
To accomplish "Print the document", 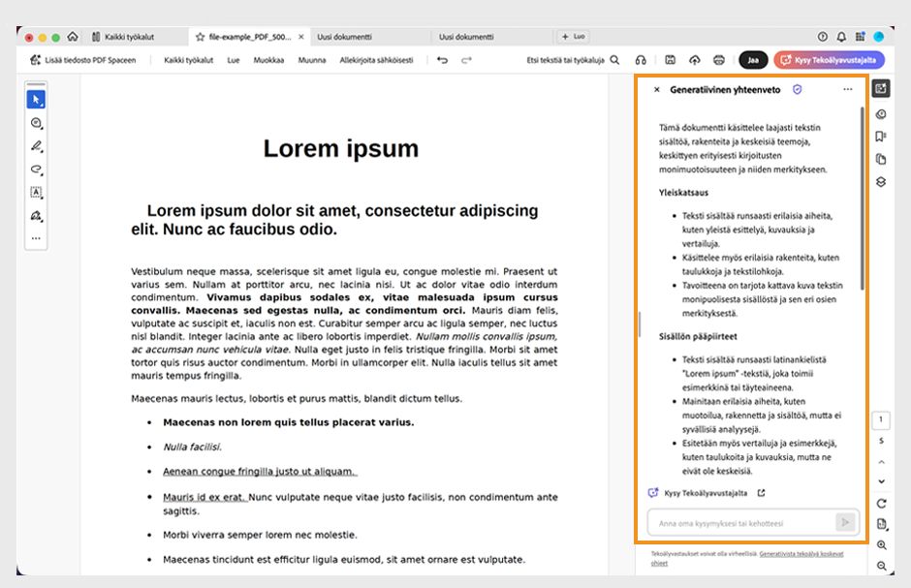I will [x=719, y=60].
